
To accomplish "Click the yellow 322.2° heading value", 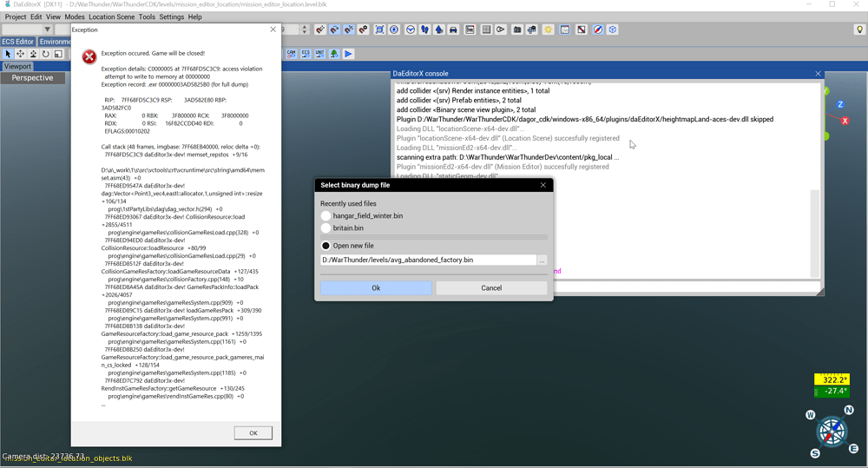I will pos(832,379).
